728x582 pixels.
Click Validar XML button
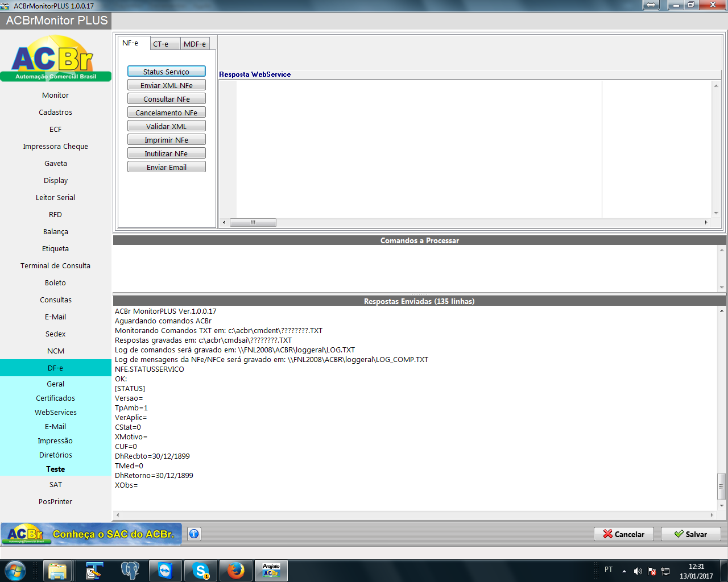pos(167,126)
